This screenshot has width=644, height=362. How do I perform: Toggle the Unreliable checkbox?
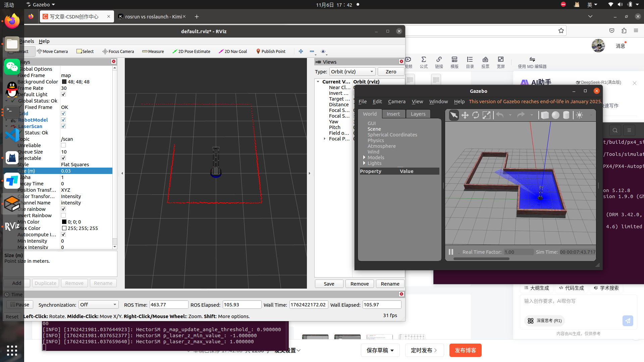point(63,145)
